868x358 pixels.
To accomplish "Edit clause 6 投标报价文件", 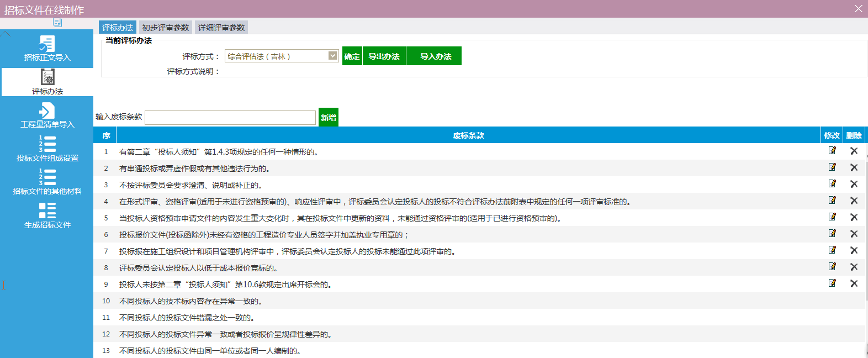I will pos(832,234).
